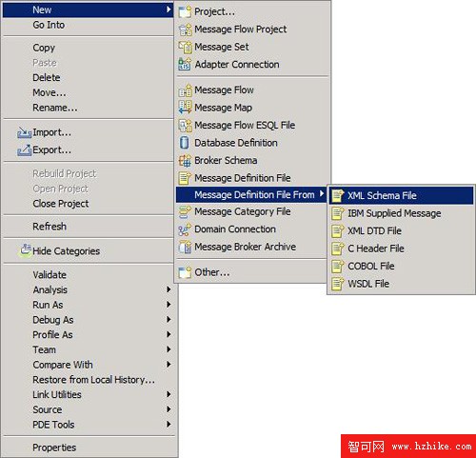Click the Message Set icon
This screenshot has height=458, width=476.
185,47
